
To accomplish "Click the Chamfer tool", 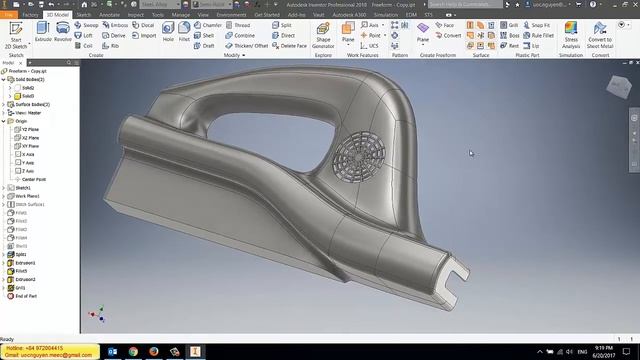I will pos(208,25).
